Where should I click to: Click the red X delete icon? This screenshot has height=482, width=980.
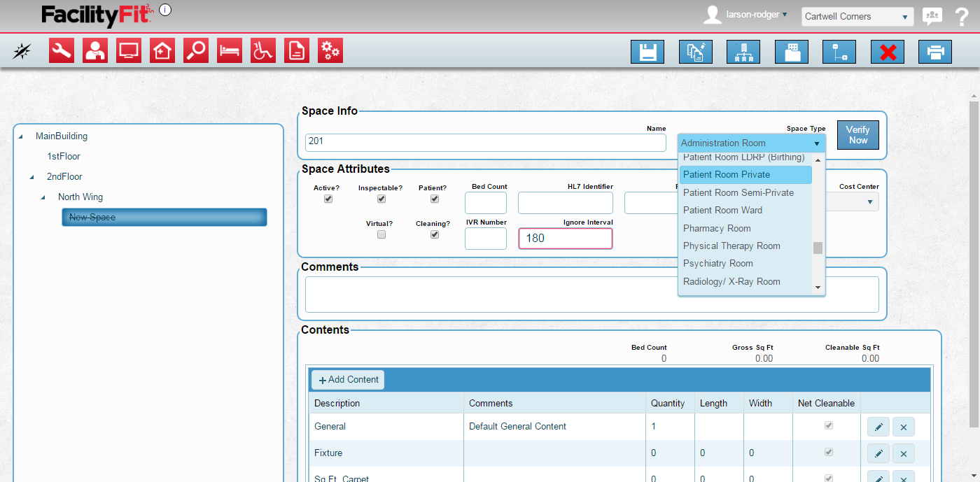888,52
